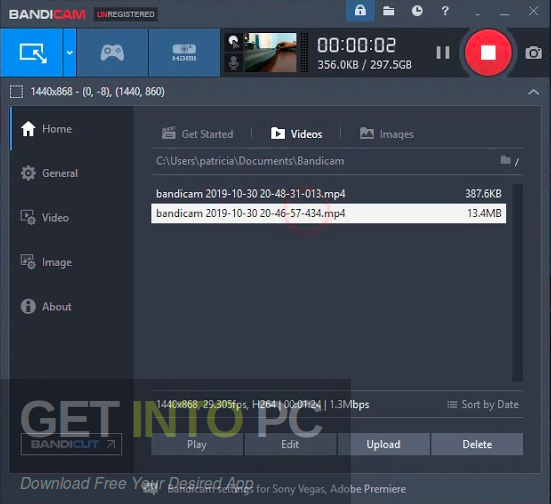Click the 1440x868 recording area text
Screen dimensions: 551x504
(97, 92)
